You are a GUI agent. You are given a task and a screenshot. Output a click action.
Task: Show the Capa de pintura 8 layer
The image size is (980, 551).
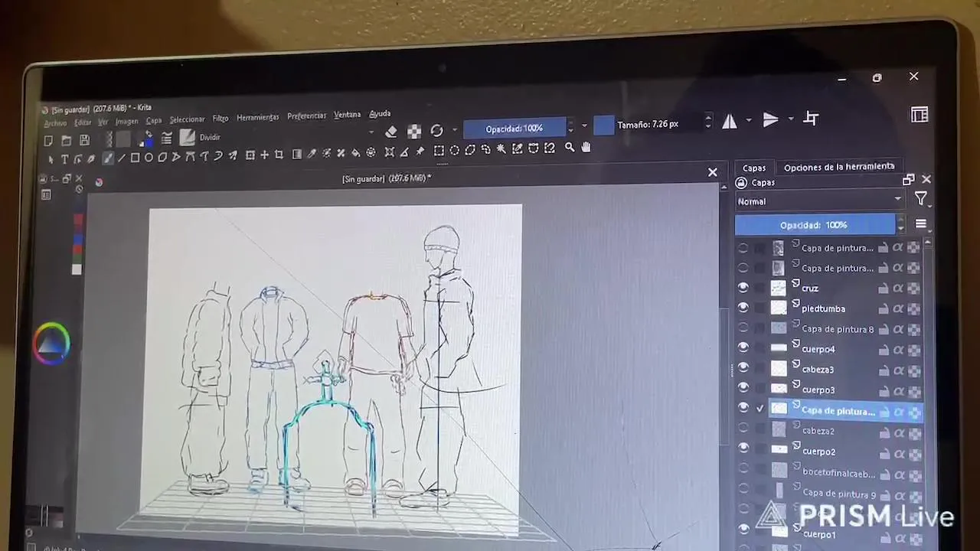pos(743,328)
